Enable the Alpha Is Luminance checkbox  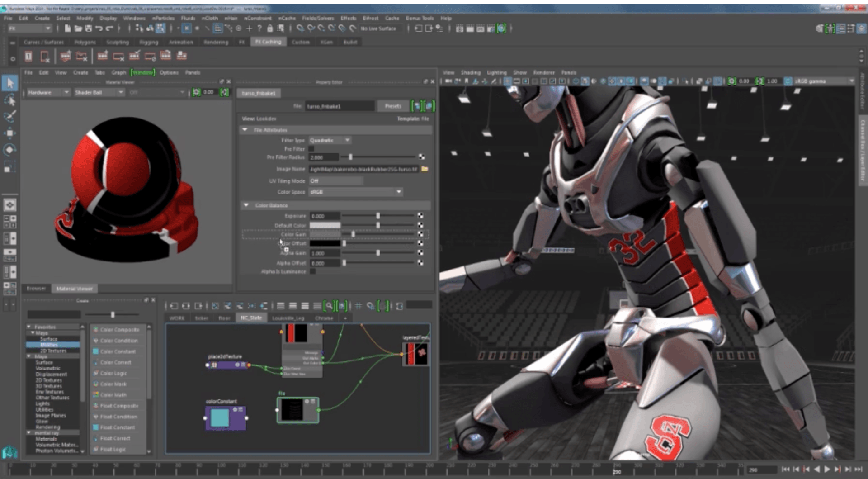pyautogui.click(x=313, y=271)
